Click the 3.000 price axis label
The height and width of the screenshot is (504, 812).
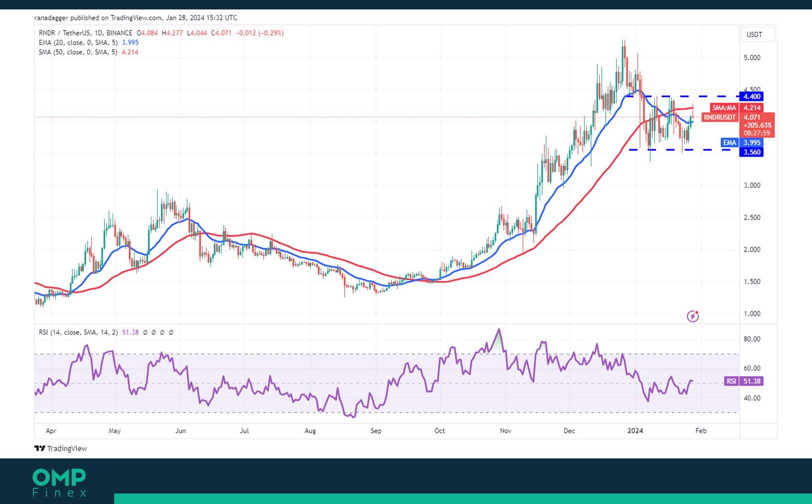click(752, 185)
